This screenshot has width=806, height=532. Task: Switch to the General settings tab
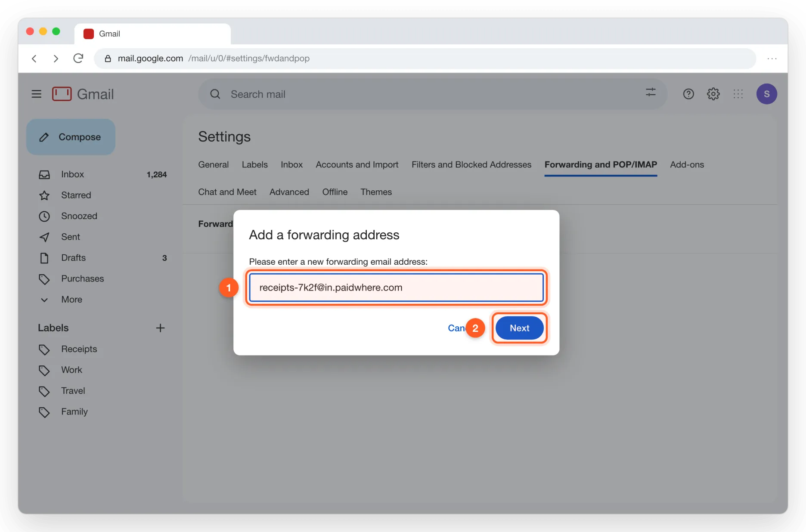(x=213, y=164)
